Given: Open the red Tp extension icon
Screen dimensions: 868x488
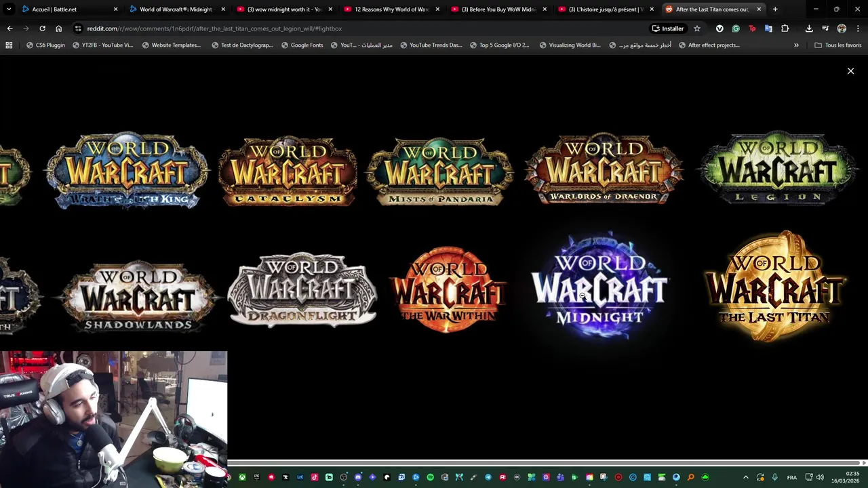Looking at the screenshot, I should pyautogui.click(x=752, y=28).
